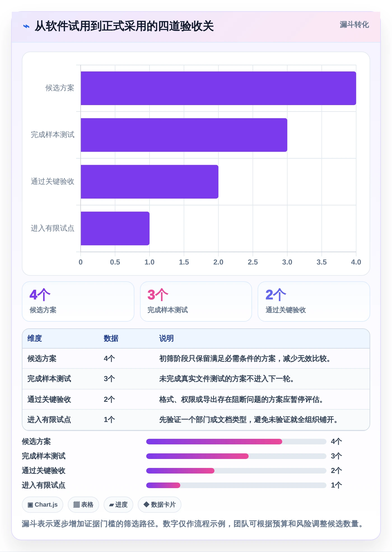Click the 完成样本测试 progress bar
This screenshot has width=392, height=552.
(236, 456)
